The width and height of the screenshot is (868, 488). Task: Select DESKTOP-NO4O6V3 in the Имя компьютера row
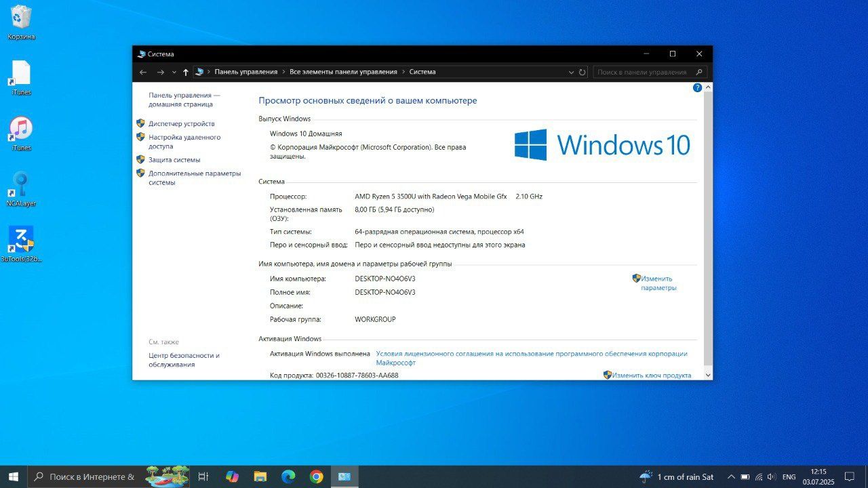pyautogui.click(x=385, y=279)
